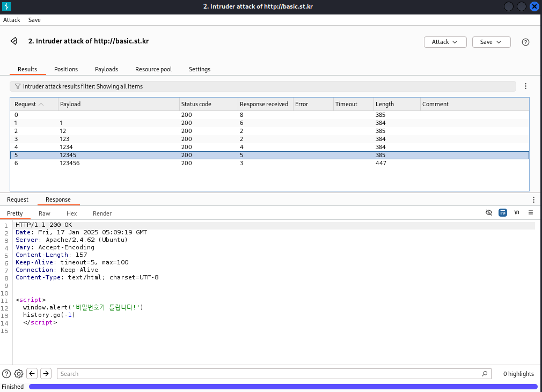The image size is (542, 392).
Task: Toggle the line wrap button
Action: tap(503, 212)
